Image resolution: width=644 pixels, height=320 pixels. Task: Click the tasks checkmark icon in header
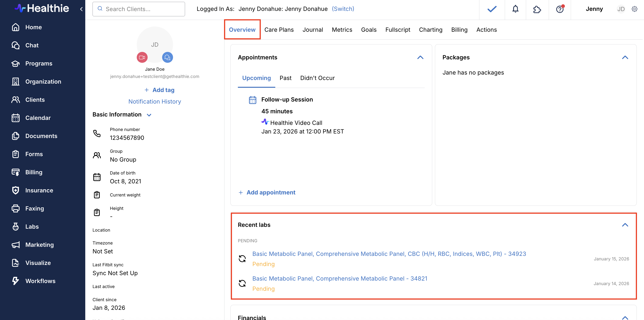tap(492, 9)
